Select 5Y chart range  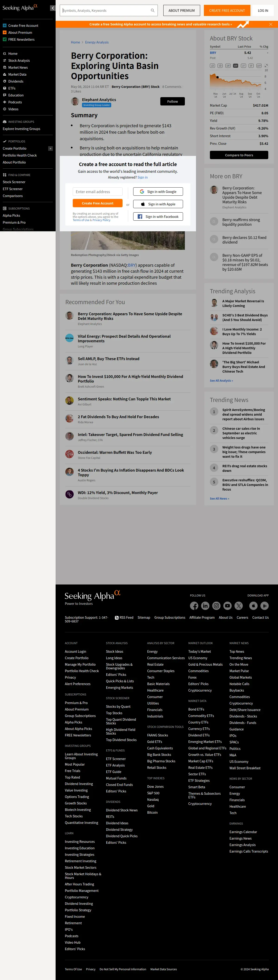coord(251,65)
